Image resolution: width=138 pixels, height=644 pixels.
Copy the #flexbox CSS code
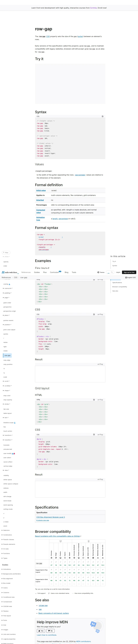click(x=94, y=314)
